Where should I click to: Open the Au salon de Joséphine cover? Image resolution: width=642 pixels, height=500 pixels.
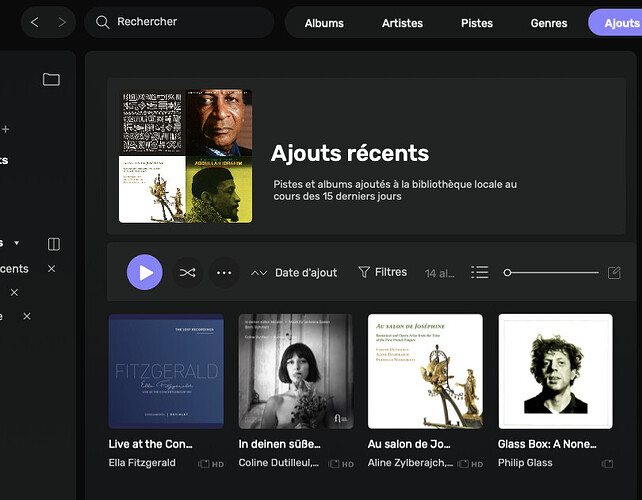[425, 371]
